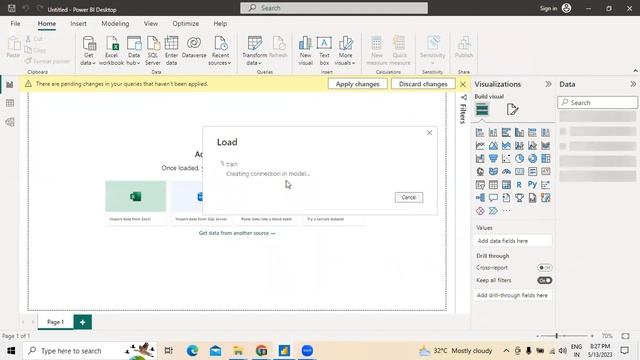The height and width of the screenshot is (360, 640).
Task: Click the title bar Search box
Action: (x=334, y=8)
